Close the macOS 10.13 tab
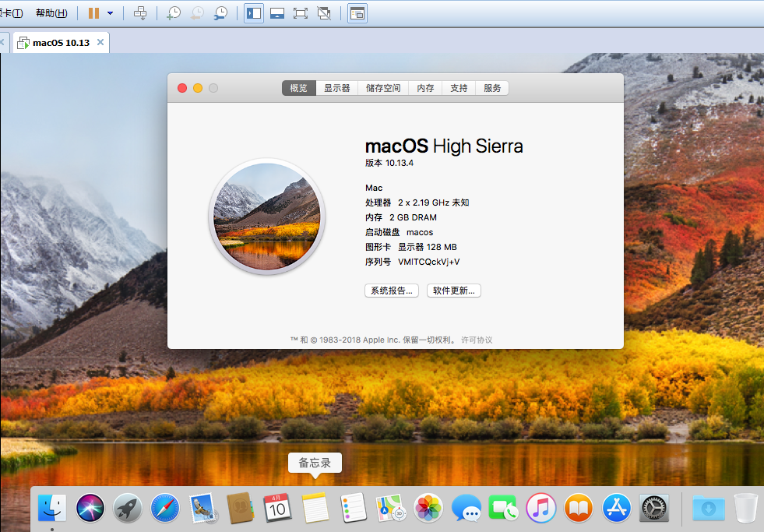Screen dimensions: 764x532 click(x=100, y=42)
